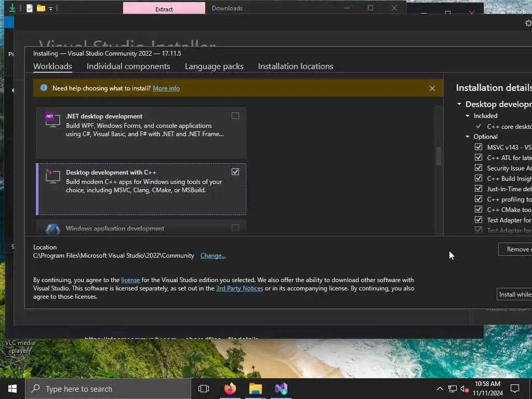Uncheck C++ ATL for latest component
Screen dimensions: 532x399
[478, 157]
